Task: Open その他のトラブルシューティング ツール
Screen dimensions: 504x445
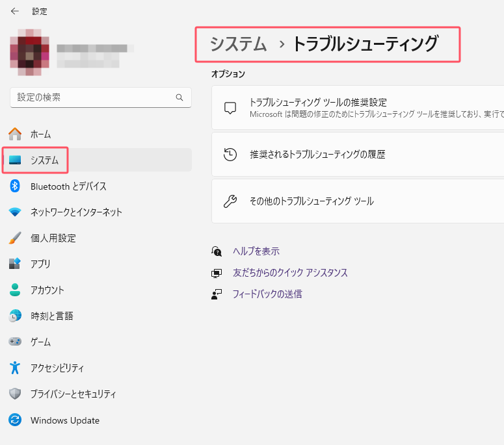Action: (358, 201)
